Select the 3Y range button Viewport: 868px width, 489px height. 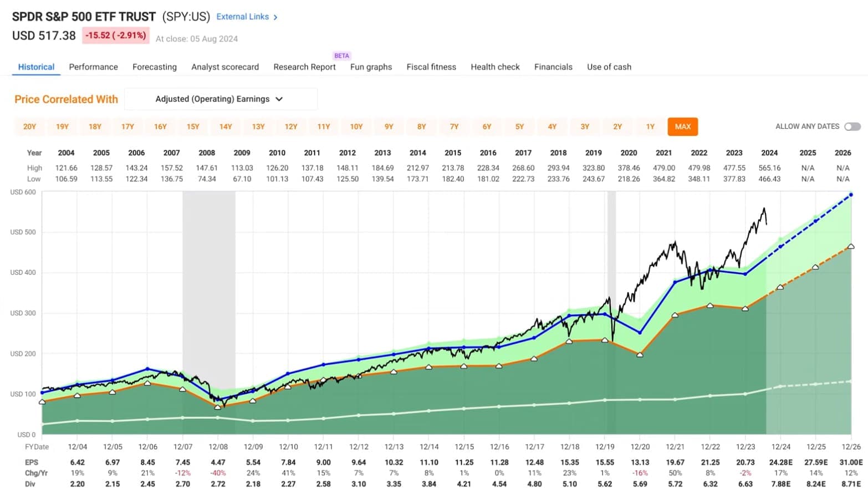click(x=585, y=126)
